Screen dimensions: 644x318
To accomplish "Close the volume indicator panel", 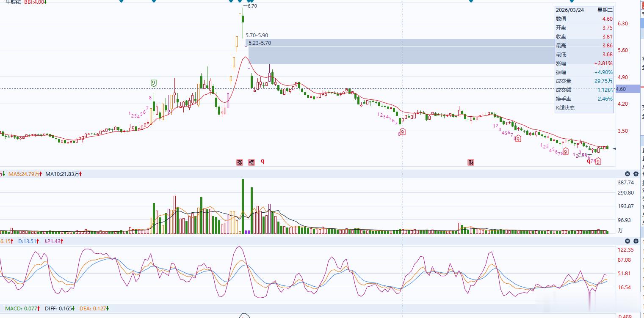I will [x=627, y=174].
